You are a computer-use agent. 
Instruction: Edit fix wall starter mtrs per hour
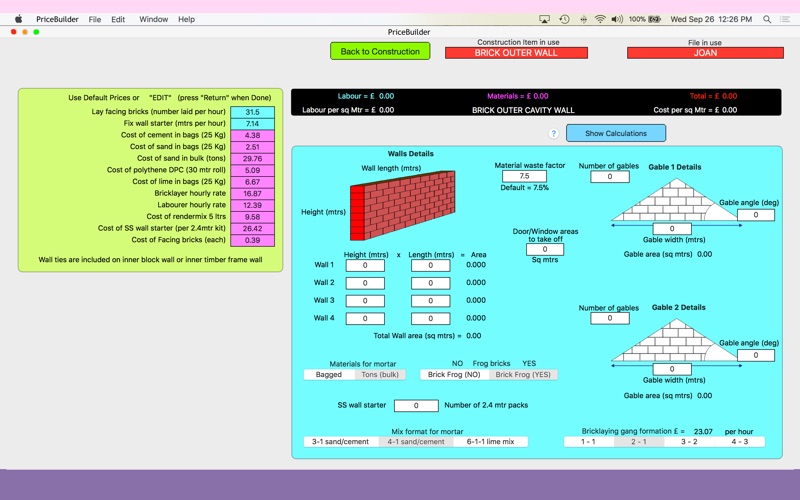click(x=253, y=124)
